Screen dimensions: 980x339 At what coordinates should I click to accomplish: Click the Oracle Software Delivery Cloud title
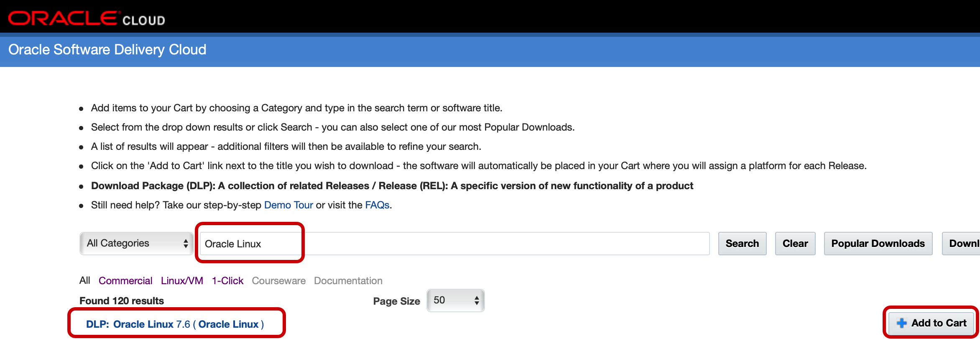click(107, 50)
